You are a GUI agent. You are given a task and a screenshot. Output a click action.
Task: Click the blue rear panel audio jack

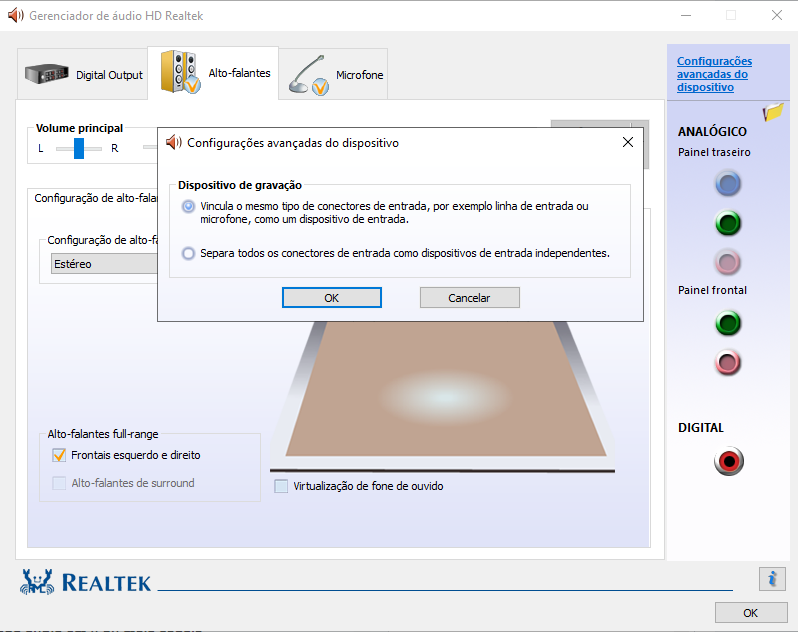click(728, 184)
